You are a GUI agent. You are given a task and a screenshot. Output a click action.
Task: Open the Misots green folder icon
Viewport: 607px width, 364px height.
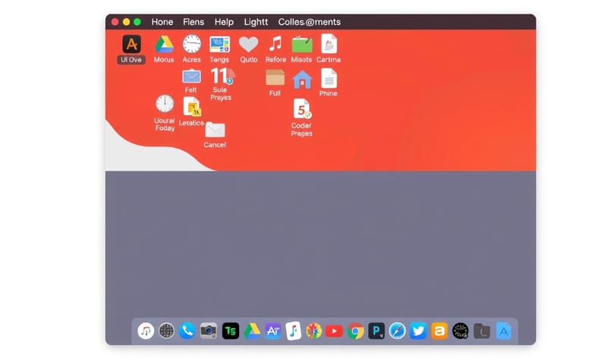click(302, 44)
